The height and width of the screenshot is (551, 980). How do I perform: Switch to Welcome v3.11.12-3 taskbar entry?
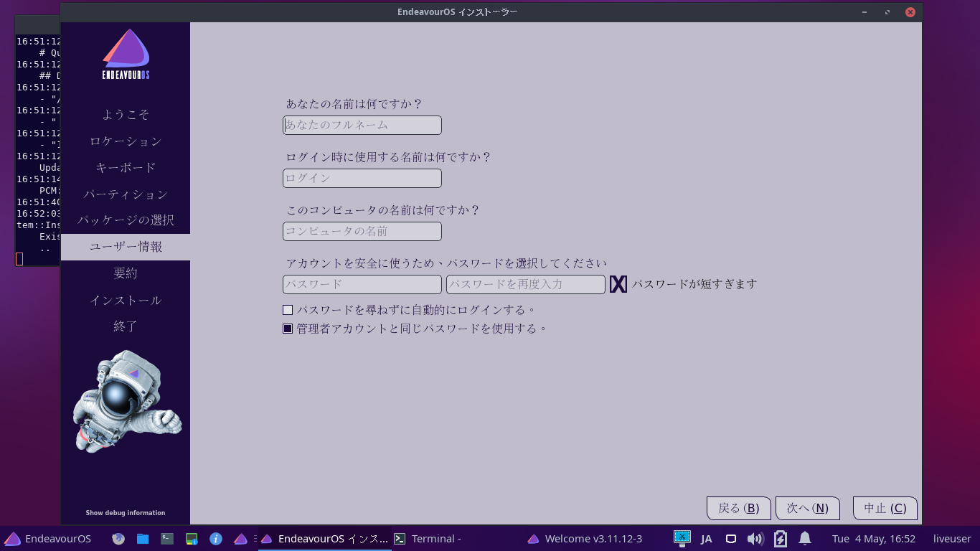click(x=585, y=539)
